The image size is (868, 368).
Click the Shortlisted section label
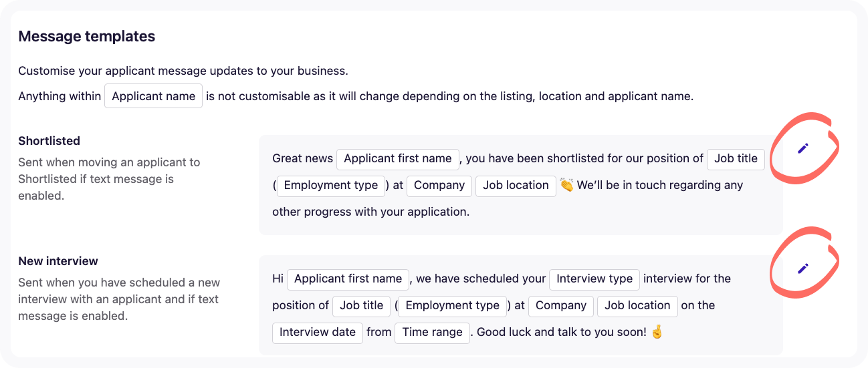pos(49,141)
